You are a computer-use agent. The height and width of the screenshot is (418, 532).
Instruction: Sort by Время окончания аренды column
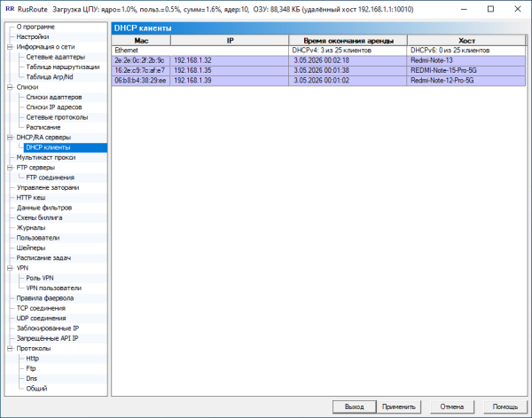tap(348, 41)
